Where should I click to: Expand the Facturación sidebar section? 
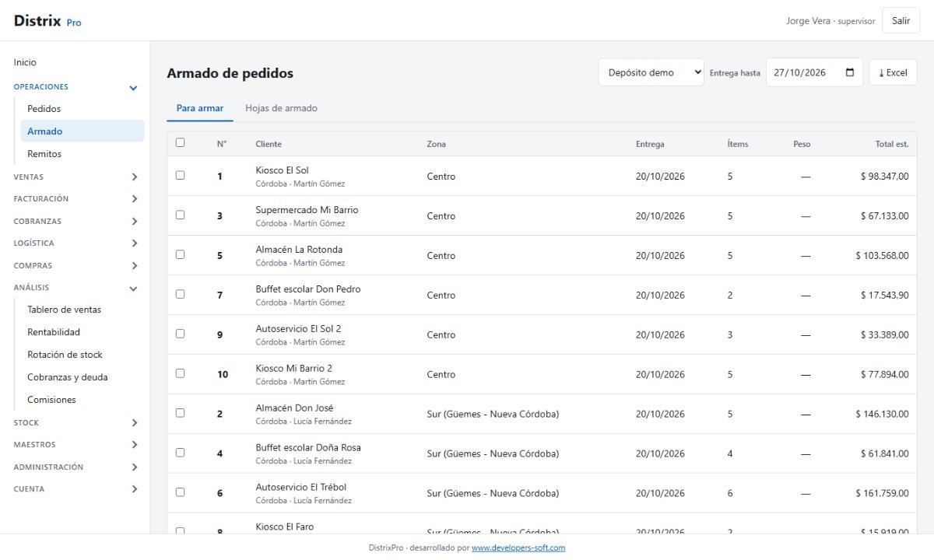coord(76,199)
